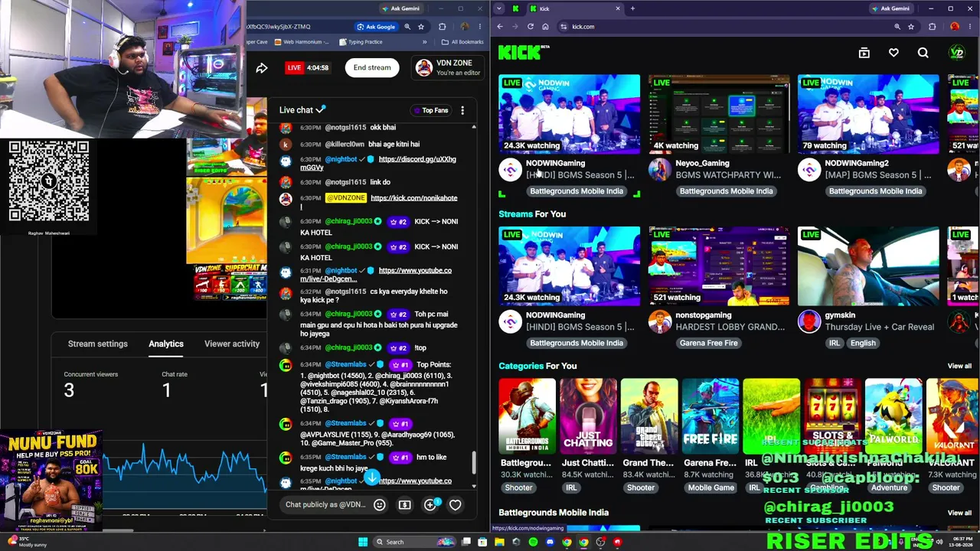The width and height of the screenshot is (980, 551).
Task: Open File Explorer from taskbar
Action: 499,542
